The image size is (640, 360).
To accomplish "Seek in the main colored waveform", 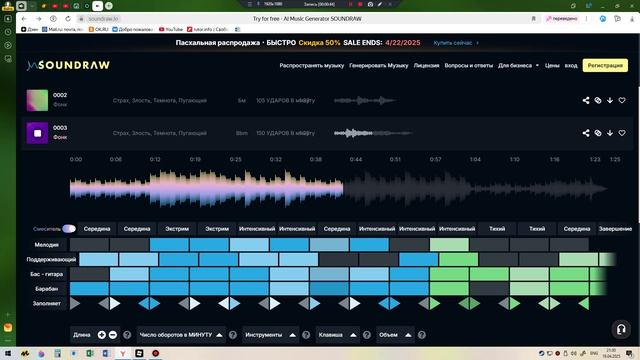I will pyautogui.click(x=339, y=189).
